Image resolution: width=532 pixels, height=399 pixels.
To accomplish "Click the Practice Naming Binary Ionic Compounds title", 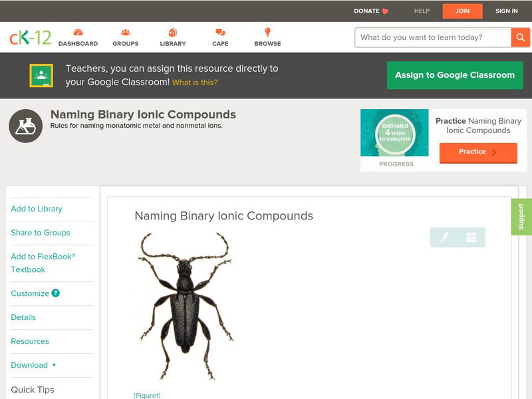I will pos(478,126).
